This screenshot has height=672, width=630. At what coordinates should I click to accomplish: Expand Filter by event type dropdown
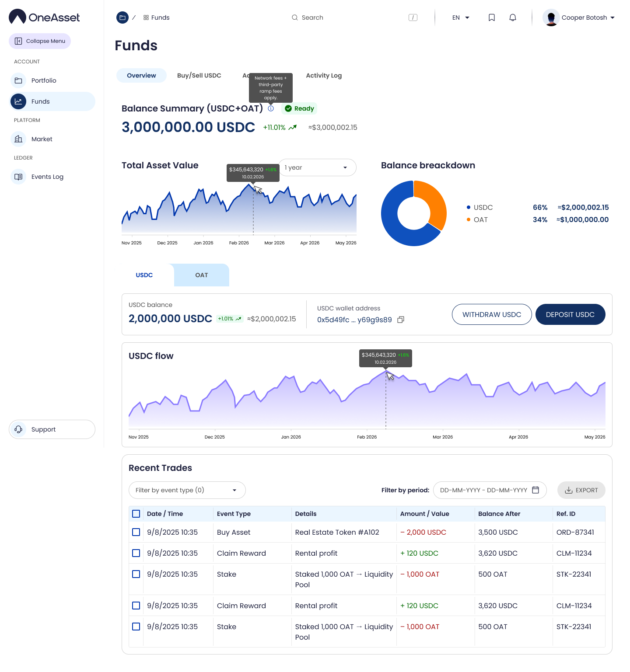(x=187, y=490)
